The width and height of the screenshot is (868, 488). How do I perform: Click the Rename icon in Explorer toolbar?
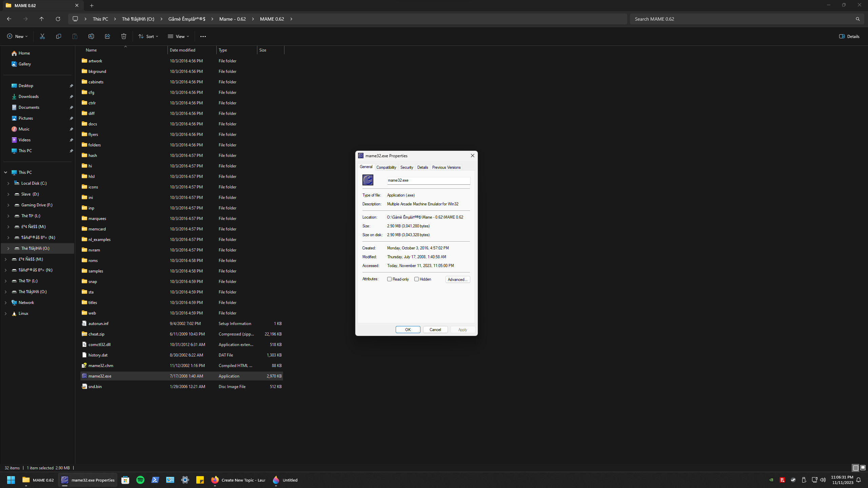[x=91, y=36]
